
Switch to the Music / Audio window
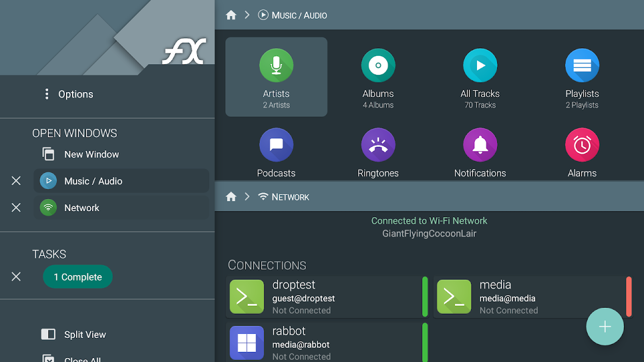coord(121,180)
